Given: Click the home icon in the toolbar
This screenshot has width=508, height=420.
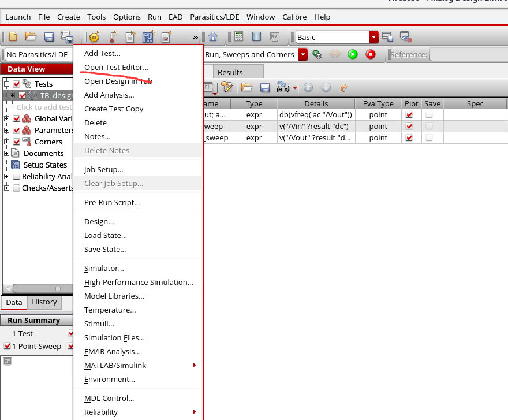Looking at the screenshot, I should [x=213, y=36].
